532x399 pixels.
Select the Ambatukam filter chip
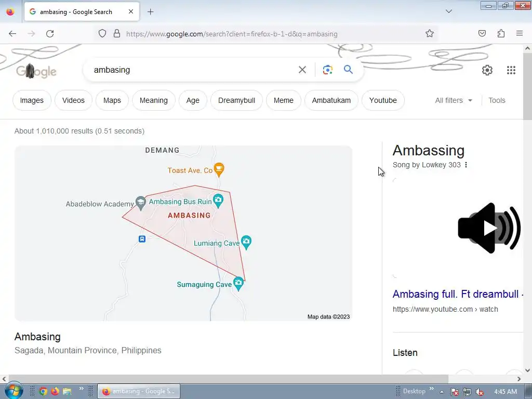(x=331, y=100)
